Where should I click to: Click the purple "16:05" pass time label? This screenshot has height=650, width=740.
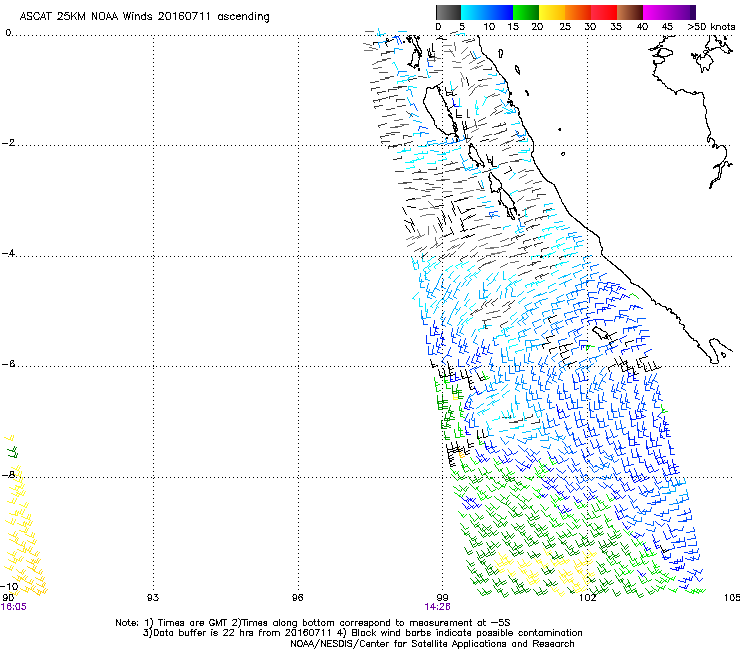[x=14, y=607]
